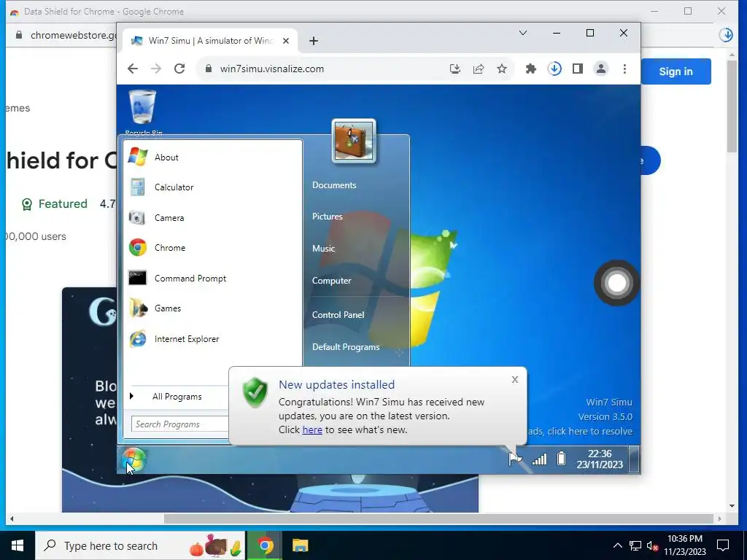Image resolution: width=747 pixels, height=560 pixels.
Task: Open Default Programs from start menu
Action: click(346, 347)
